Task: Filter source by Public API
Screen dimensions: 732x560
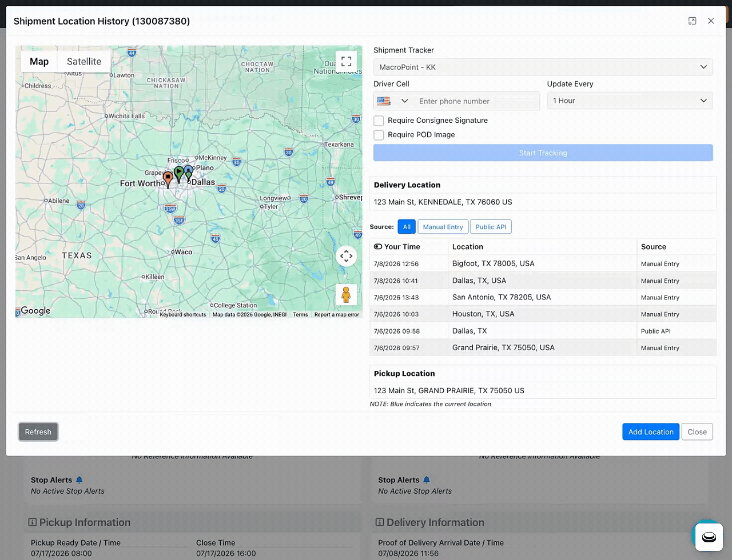Action: click(x=491, y=227)
